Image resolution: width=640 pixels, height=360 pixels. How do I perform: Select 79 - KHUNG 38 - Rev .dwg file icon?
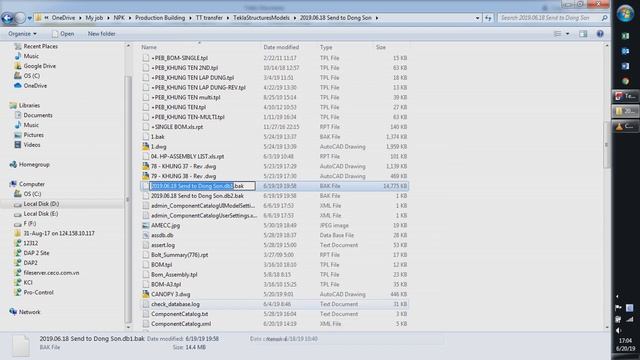146,176
